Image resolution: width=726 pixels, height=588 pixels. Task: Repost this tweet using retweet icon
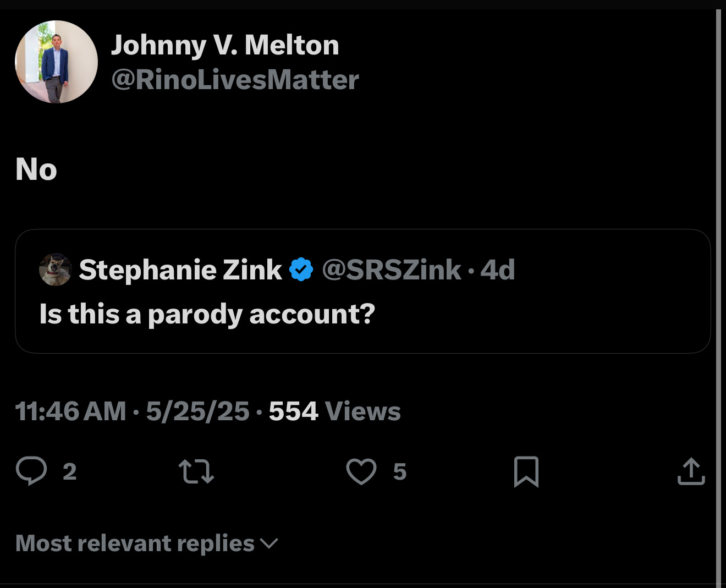(196, 471)
